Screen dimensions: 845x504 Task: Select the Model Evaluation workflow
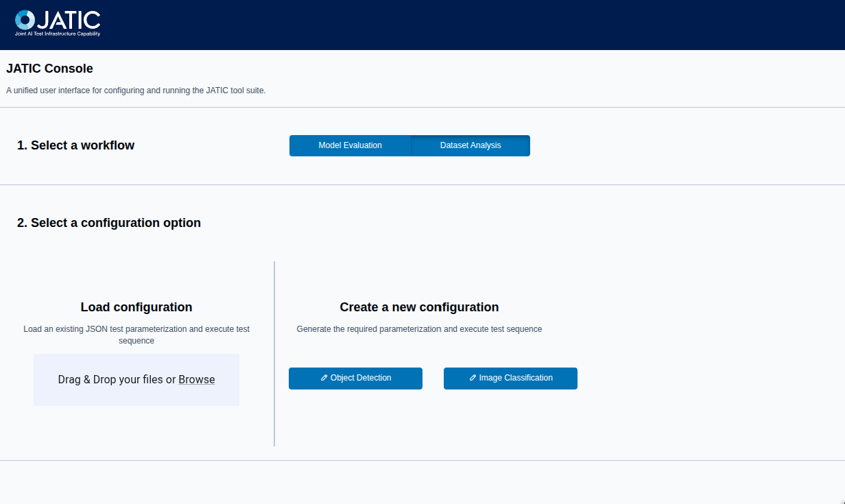[350, 145]
